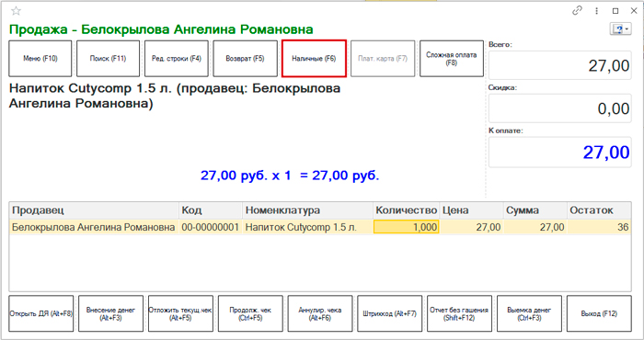This screenshot has width=644, height=340.
Task: Pay with Наличные (F6) button
Action: pyautogui.click(x=314, y=58)
